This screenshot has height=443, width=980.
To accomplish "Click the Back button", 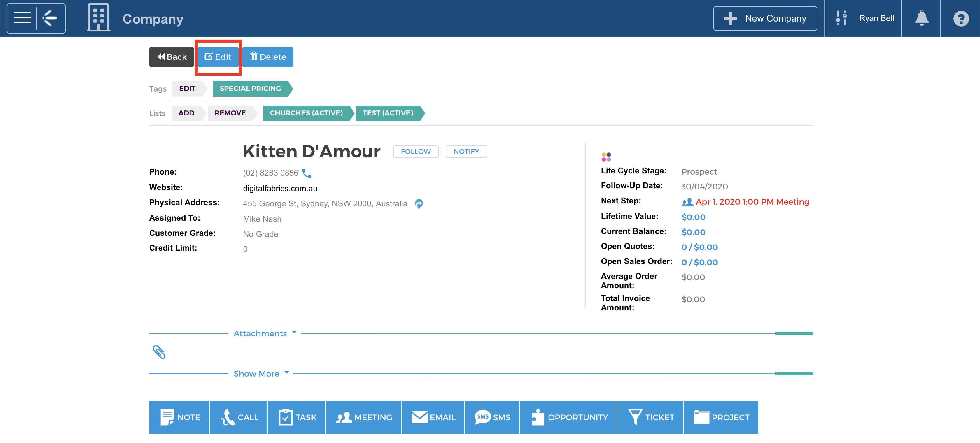I will click(x=171, y=57).
